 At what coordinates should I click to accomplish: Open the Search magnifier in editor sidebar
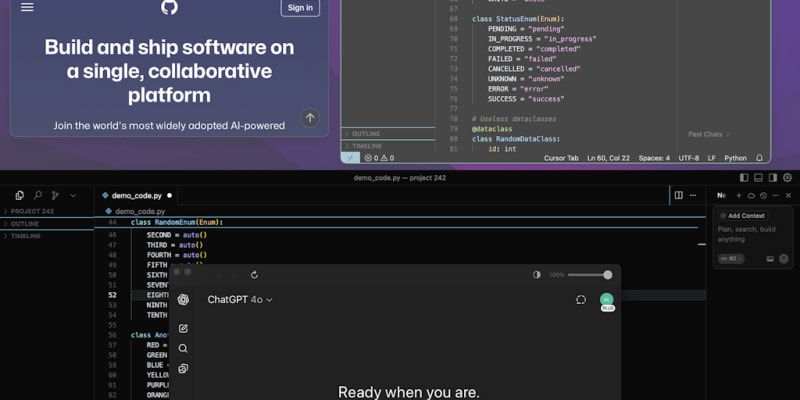click(38, 195)
